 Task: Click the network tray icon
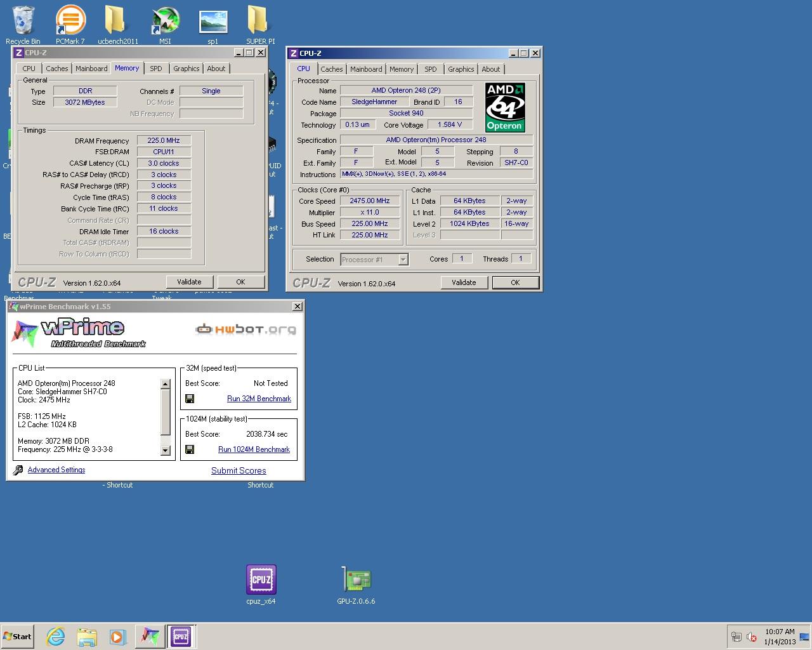(737, 637)
